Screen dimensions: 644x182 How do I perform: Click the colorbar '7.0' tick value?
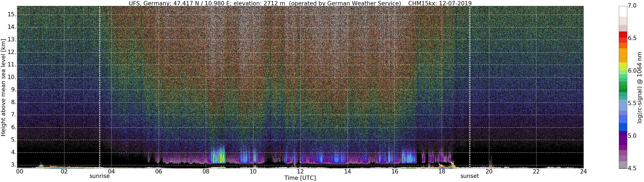tap(632, 6)
